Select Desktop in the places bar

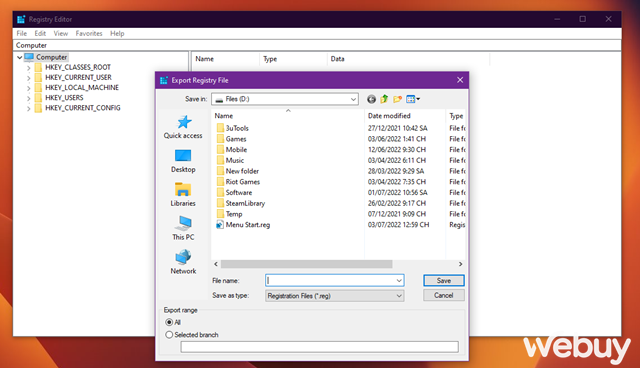[x=183, y=161]
